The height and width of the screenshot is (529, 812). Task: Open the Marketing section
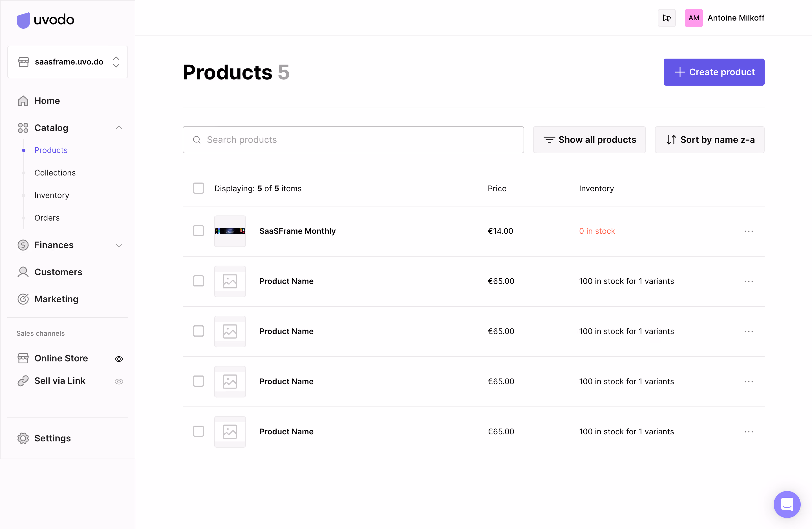56,299
